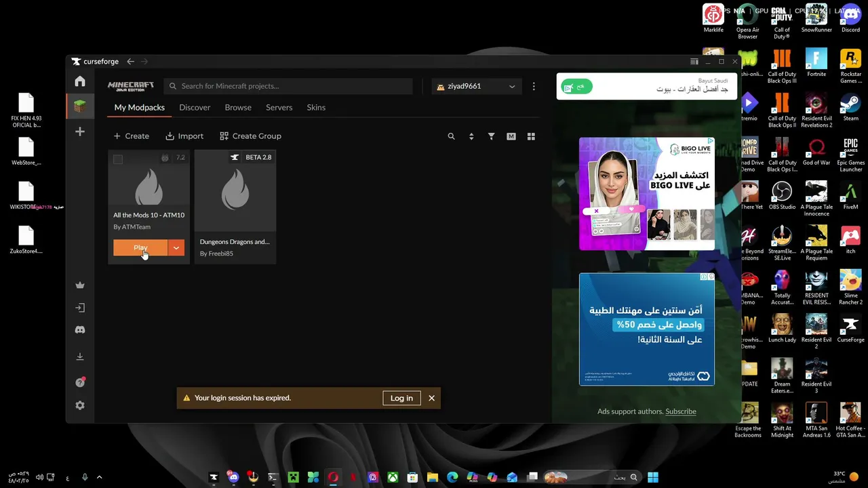Click the Windows Start button on taskbar
The width and height of the screenshot is (868, 488).
(x=652, y=477)
